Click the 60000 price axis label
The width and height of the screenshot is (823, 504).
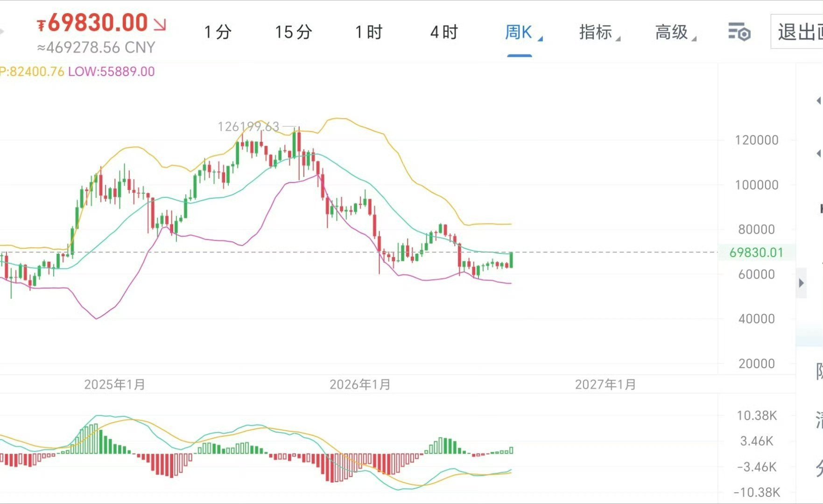point(757,274)
